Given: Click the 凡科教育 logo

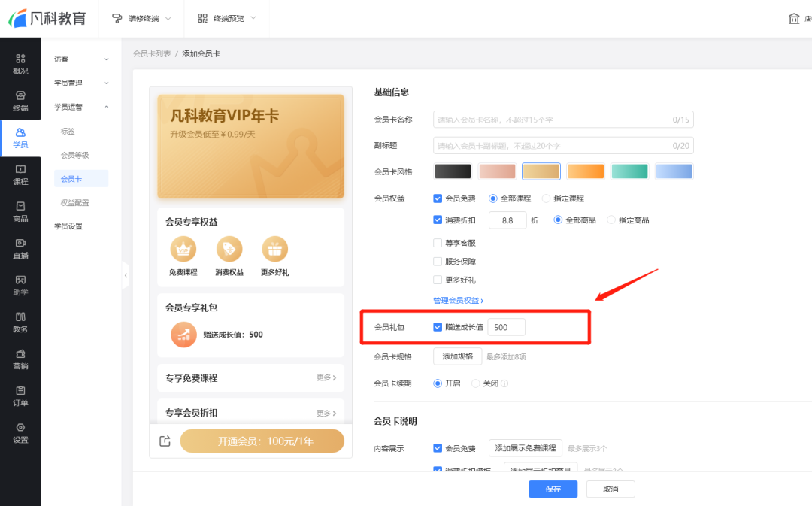Looking at the screenshot, I should [47, 18].
